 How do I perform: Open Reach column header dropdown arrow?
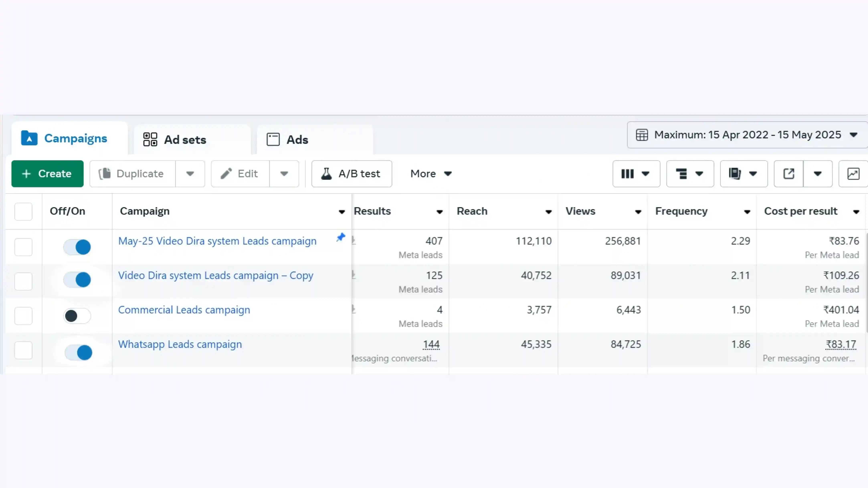pos(549,212)
